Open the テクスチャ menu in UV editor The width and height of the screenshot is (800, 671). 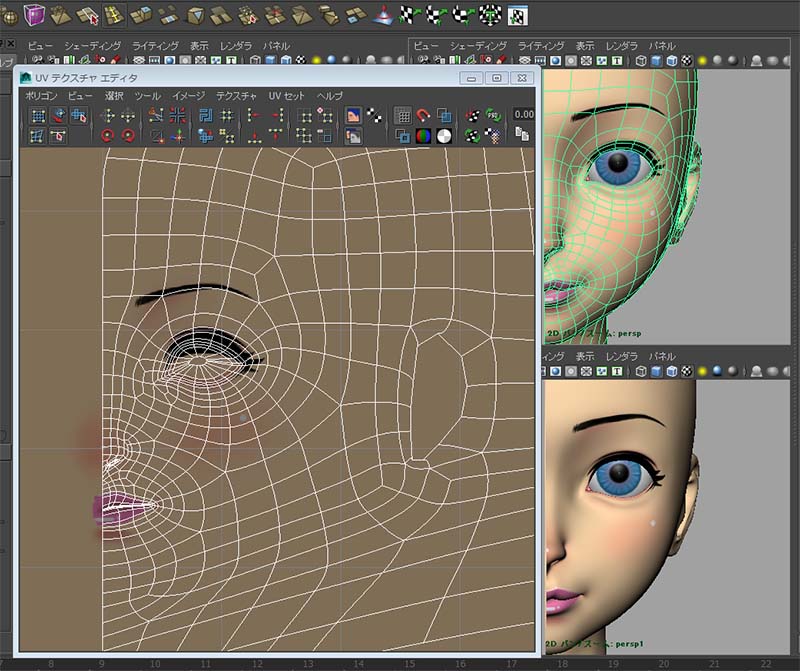pos(236,96)
